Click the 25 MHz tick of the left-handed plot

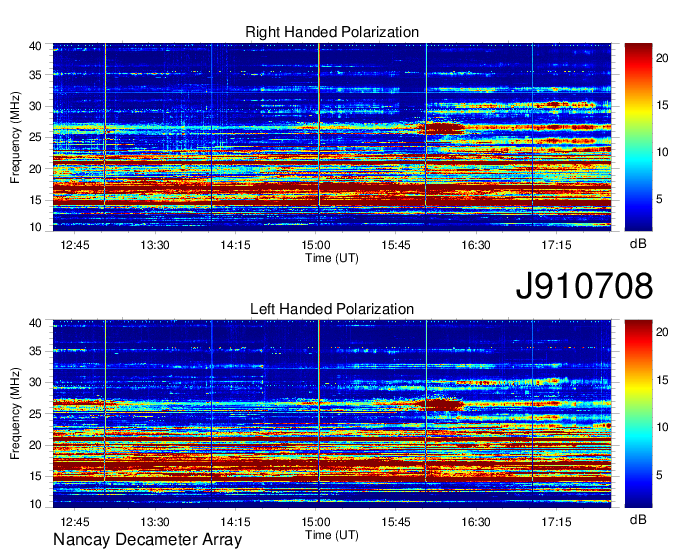tap(35, 414)
